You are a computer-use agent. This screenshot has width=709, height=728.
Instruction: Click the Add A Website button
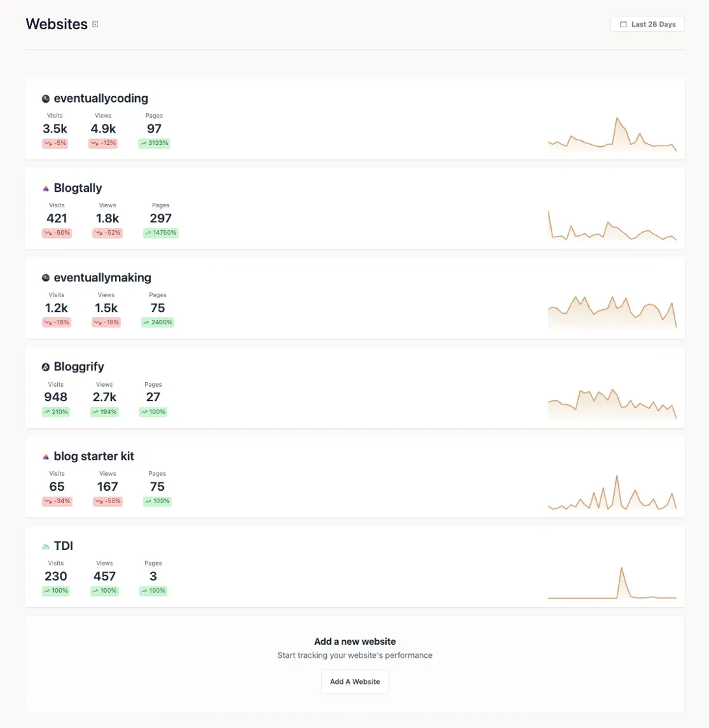click(x=354, y=681)
